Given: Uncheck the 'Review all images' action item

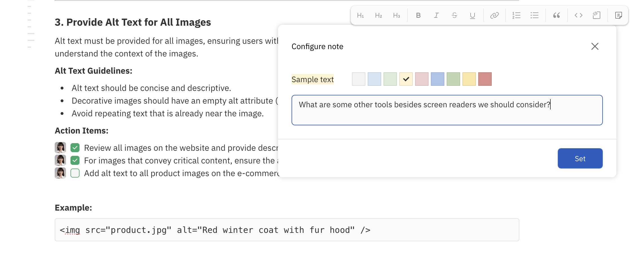Looking at the screenshot, I should (75, 148).
